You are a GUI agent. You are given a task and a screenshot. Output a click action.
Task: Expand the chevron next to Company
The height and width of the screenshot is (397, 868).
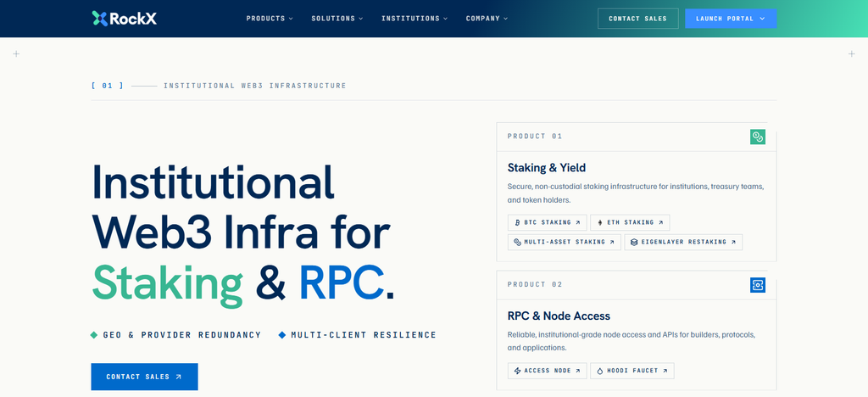tap(505, 19)
